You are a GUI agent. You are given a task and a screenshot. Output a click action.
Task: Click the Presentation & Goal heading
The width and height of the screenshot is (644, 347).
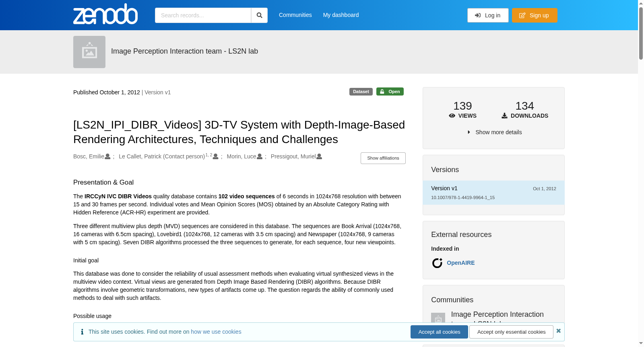(x=103, y=182)
